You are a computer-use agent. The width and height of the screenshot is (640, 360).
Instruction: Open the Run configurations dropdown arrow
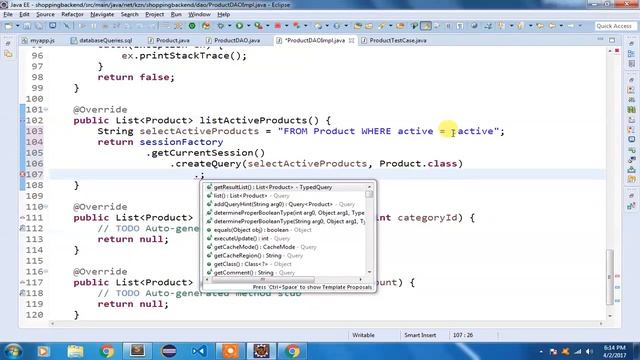[x=249, y=26]
